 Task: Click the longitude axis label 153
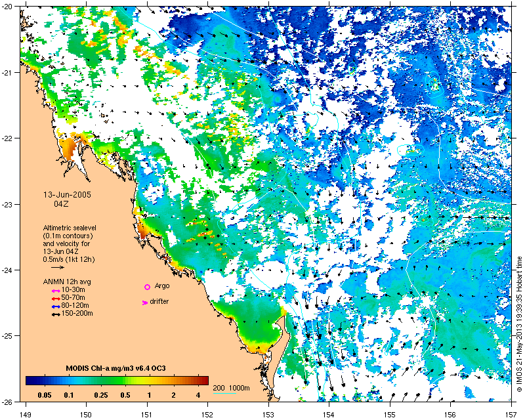[268, 414]
